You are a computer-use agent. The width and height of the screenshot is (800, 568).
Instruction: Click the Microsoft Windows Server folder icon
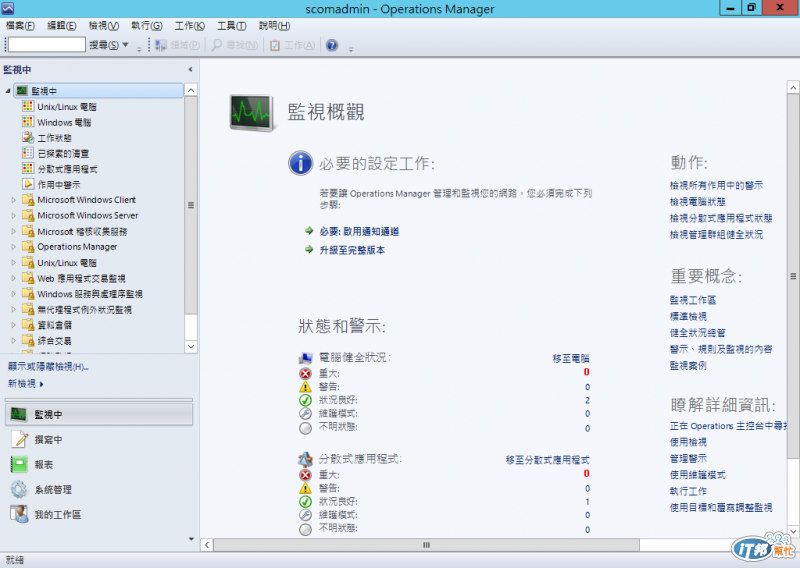pyautogui.click(x=28, y=215)
